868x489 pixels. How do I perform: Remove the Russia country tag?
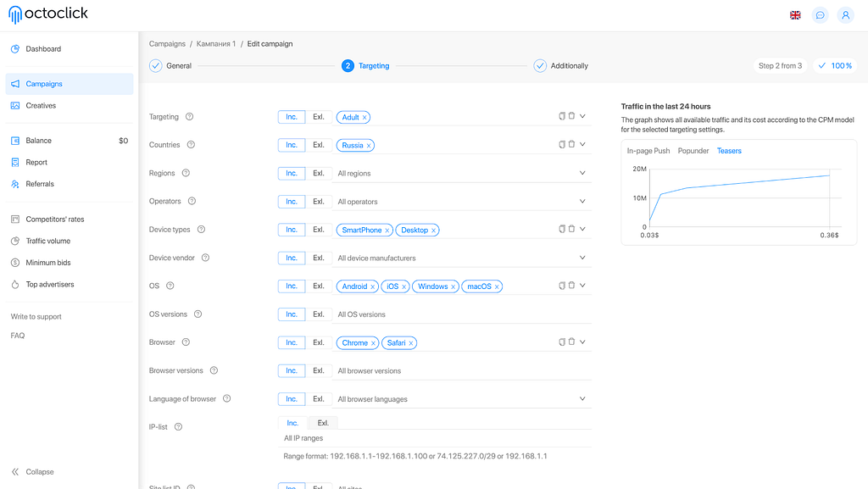[x=369, y=146]
